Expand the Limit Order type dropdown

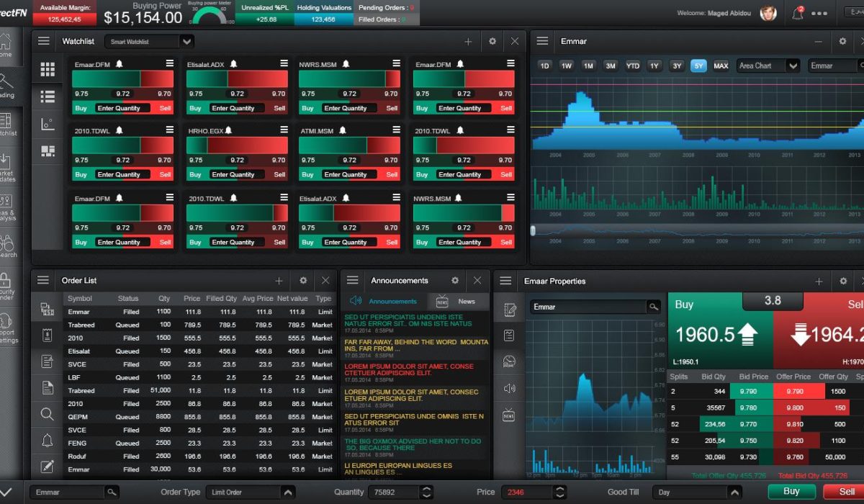287,492
